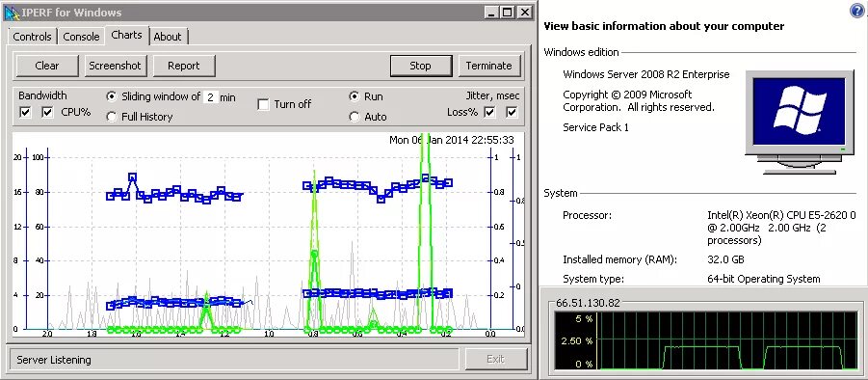Switch to the Controls tab
Screen dimensions: 868x380
[32, 37]
